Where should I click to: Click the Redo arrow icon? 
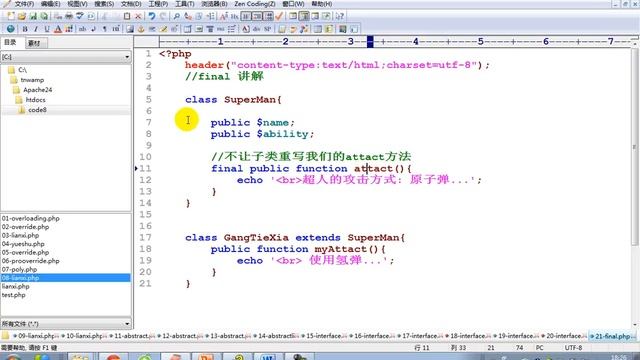pyautogui.click(x=163, y=16)
